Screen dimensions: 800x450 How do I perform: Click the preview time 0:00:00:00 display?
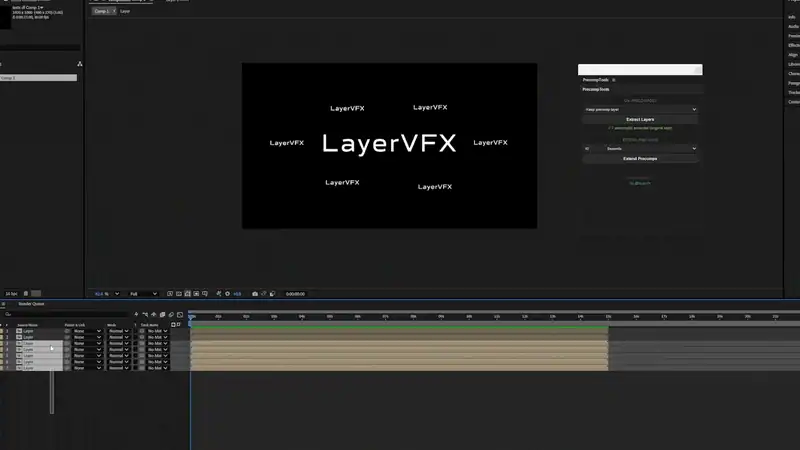tap(295, 294)
